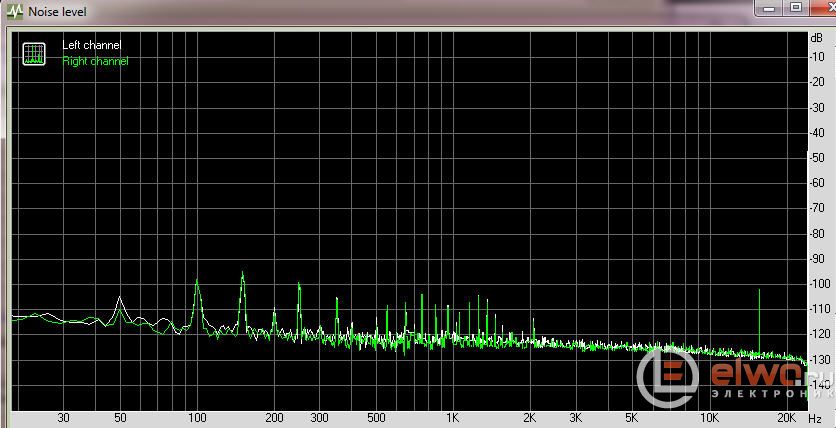Click the 20K frequency axis label
836x428 pixels.
pos(787,417)
